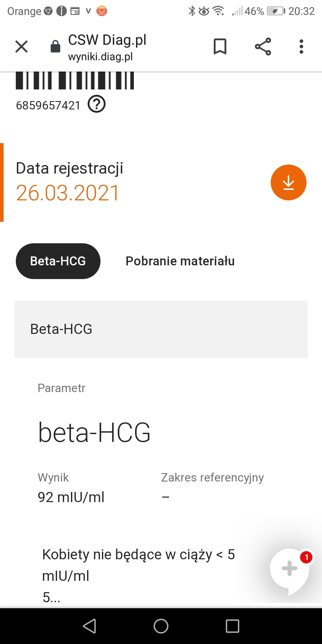Tap the barcode image
This screenshot has height=644, width=322.
(75, 80)
